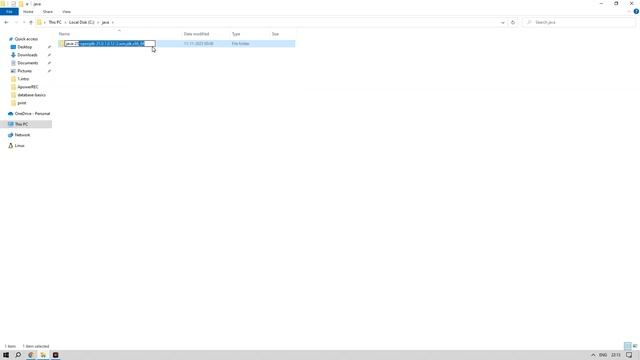
Task: Click the Pictures pin icon
Action: 49,71
